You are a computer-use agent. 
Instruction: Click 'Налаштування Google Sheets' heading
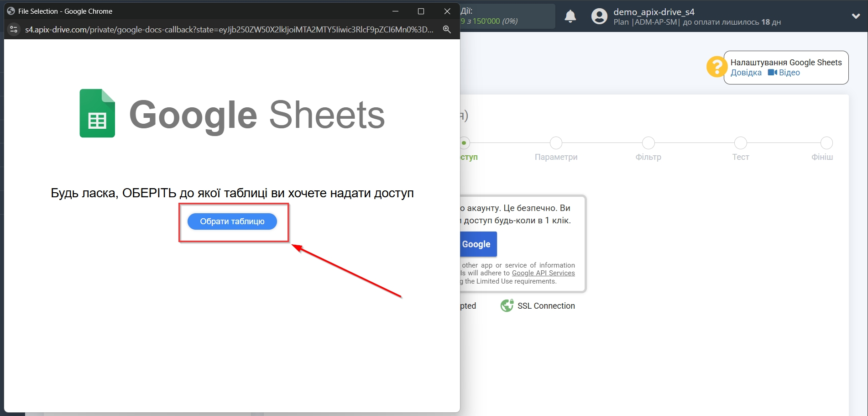[x=786, y=63]
